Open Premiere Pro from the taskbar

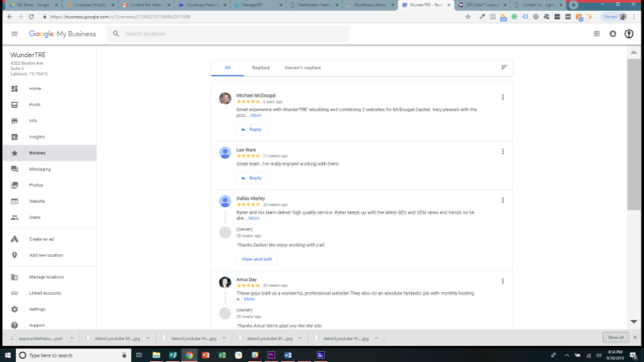(x=271, y=355)
